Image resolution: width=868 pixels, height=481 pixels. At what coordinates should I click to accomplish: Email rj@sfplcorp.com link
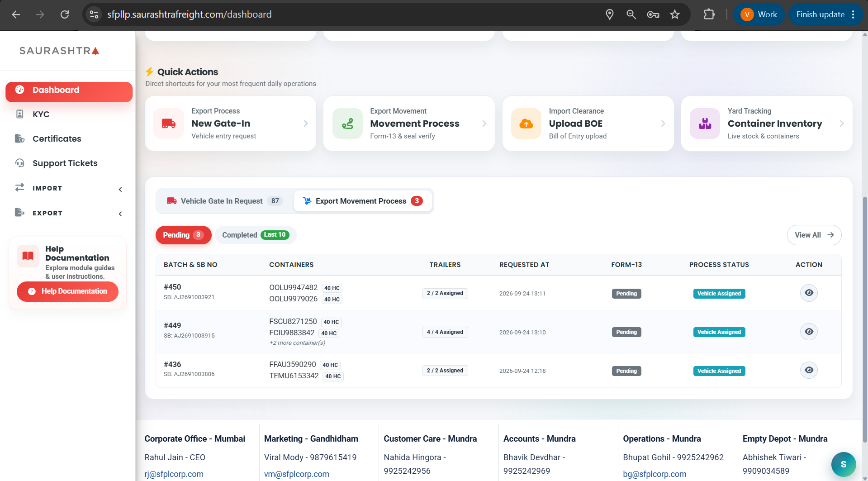(174, 474)
